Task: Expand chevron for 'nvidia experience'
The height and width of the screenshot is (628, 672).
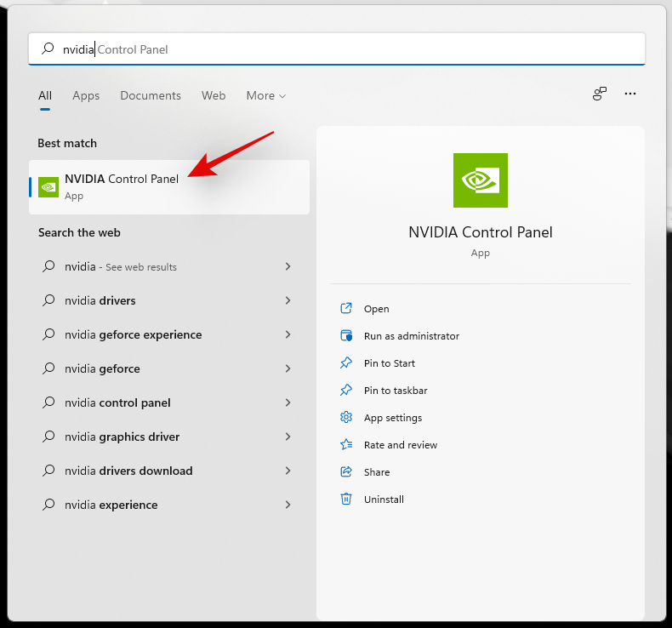Action: (x=288, y=505)
